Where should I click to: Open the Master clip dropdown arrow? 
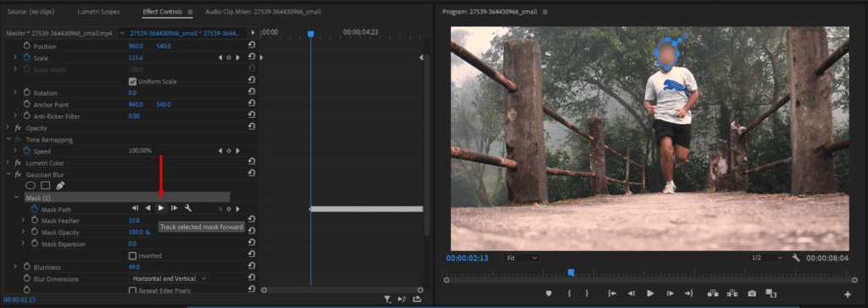(x=122, y=33)
